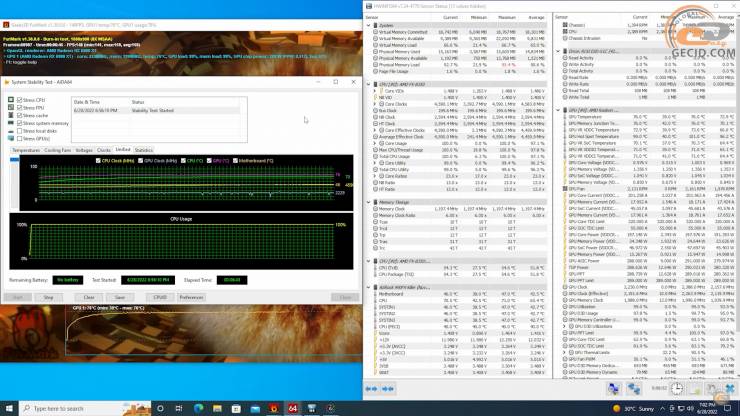
Task: Click the Cortana circle icon on taskbar
Action: (160, 408)
